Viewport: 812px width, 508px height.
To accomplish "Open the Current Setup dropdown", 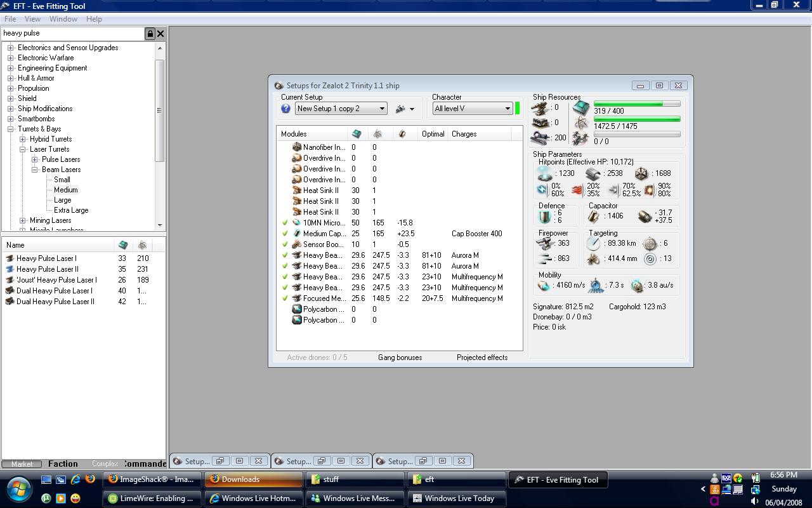I will click(341, 109).
